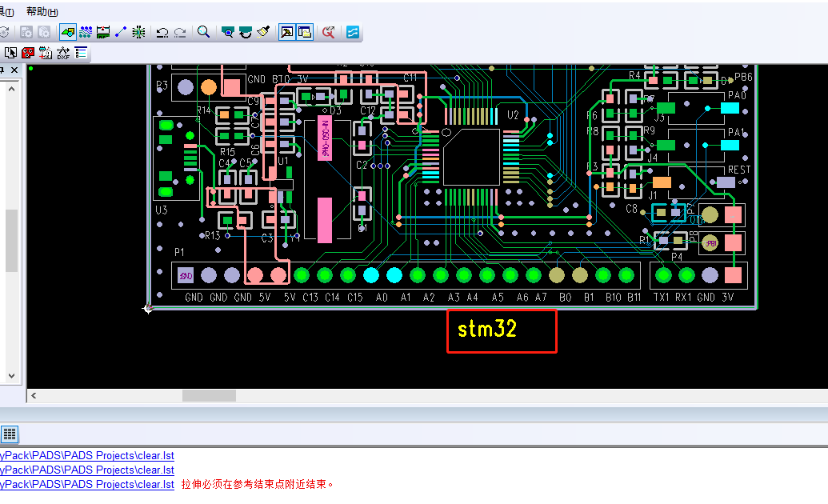Click the grid icon above the output window
The image size is (828, 504).
(x=10, y=434)
